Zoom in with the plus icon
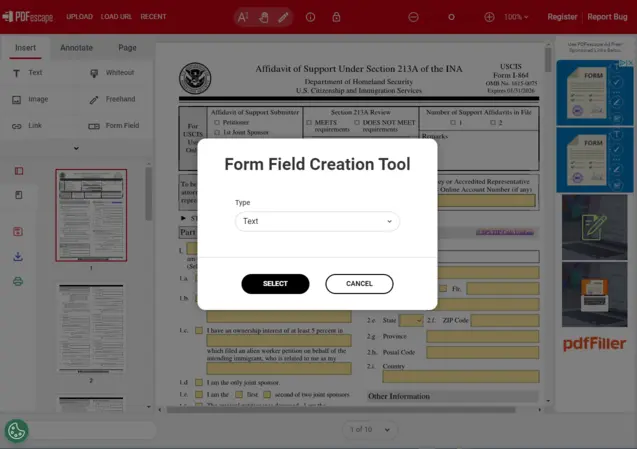This screenshot has height=449, width=637. pyautogui.click(x=489, y=17)
